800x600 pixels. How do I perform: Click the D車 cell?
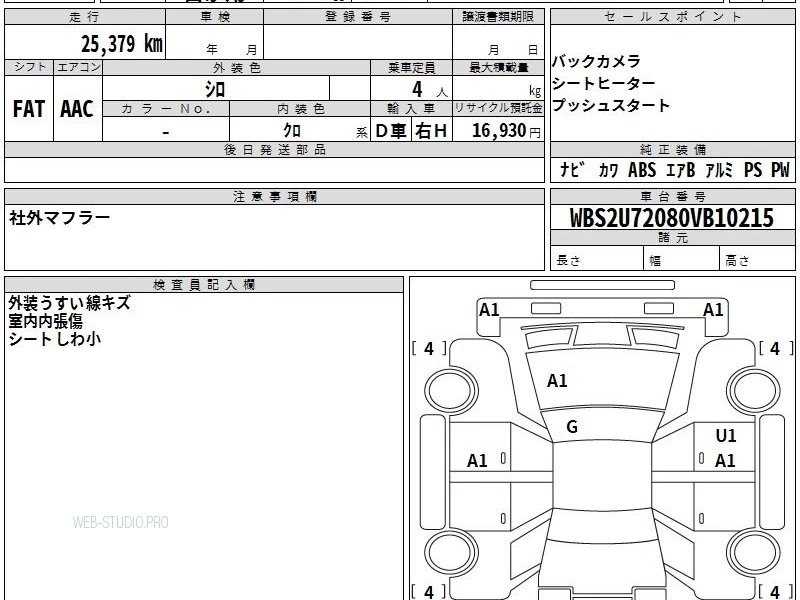coord(391,131)
